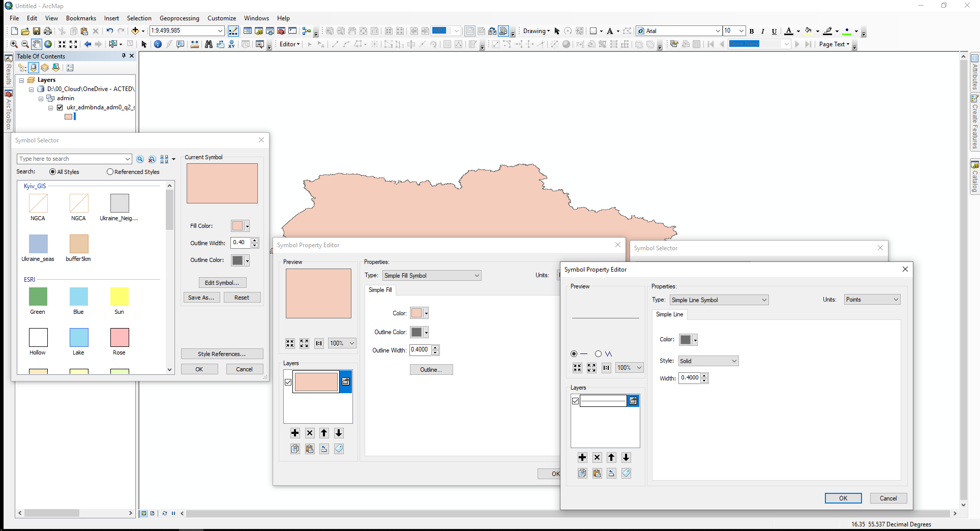The image size is (980, 531).
Task: Move line symbol layer up with arrow
Action: (611, 457)
